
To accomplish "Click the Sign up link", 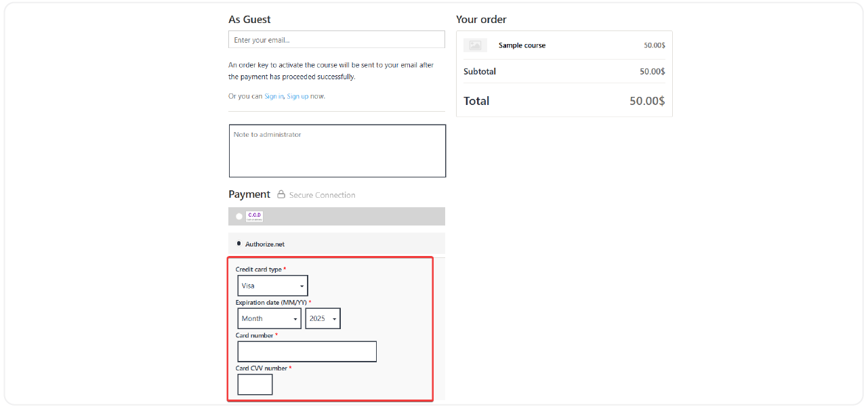I will coord(297,96).
